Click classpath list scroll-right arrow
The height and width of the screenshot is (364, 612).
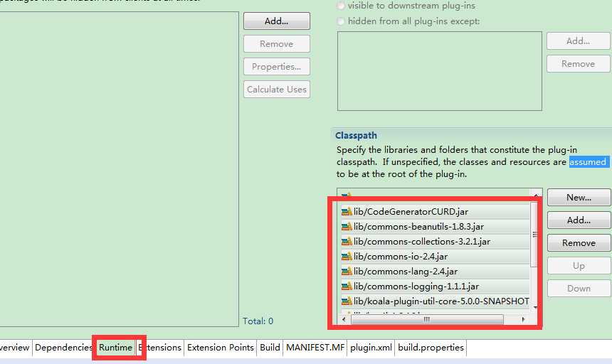523,320
